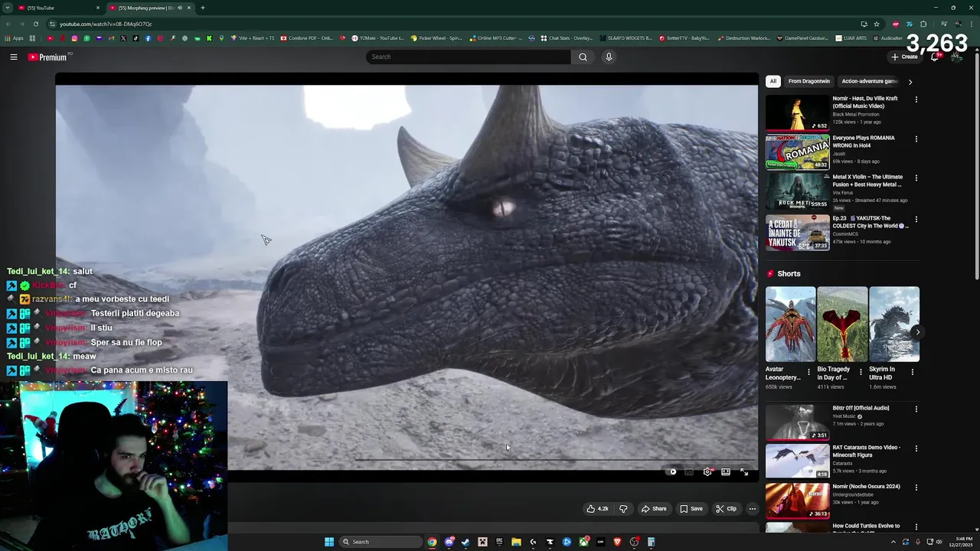Screen dimensions: 980x551
Task: Open YouTube notifications bell
Action: pyautogui.click(x=935, y=57)
